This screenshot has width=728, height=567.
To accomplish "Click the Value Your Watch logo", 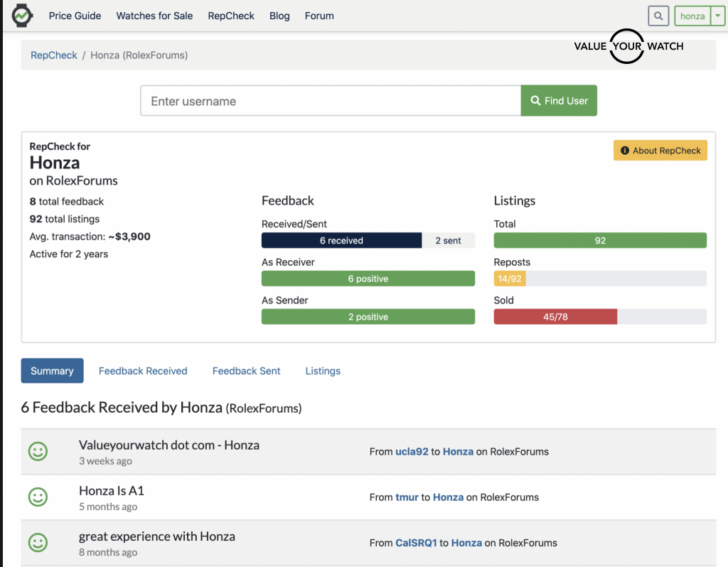I will (x=628, y=46).
